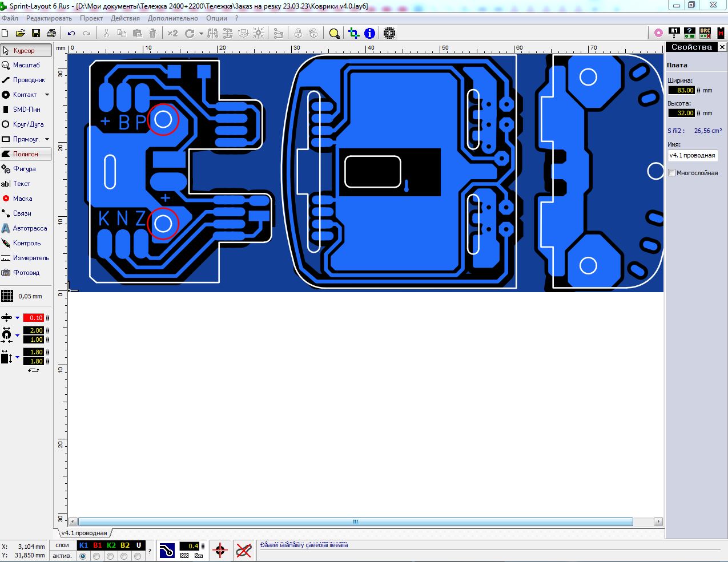The image size is (728, 562).
Task: Click the blue info icon in toolbar
Action: [369, 34]
